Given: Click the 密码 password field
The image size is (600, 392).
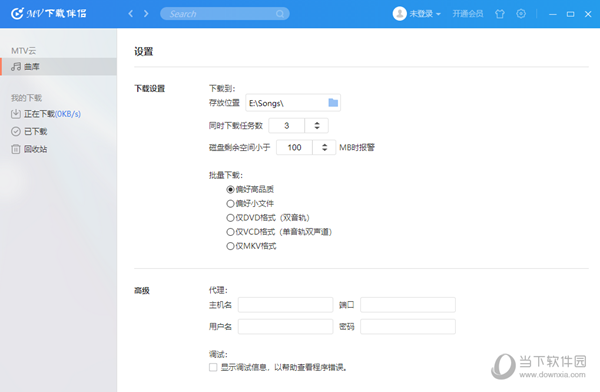Looking at the screenshot, I should point(408,327).
